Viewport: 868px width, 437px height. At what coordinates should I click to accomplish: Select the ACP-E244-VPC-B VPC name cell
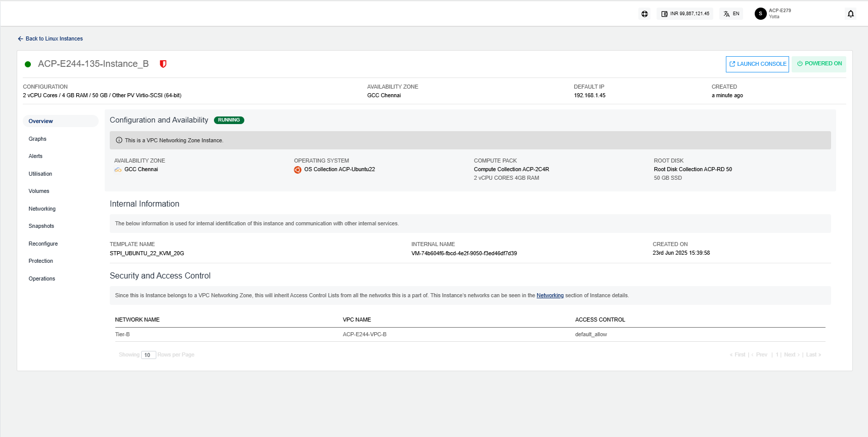click(x=365, y=334)
